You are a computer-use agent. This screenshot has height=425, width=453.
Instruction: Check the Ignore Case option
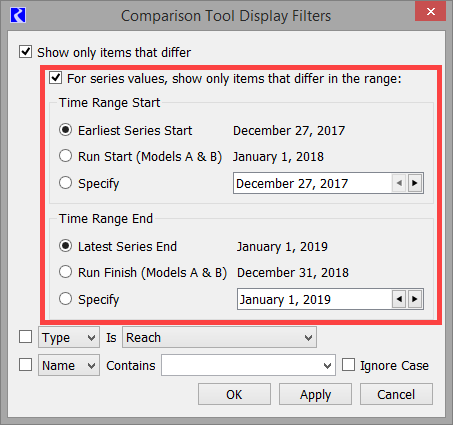point(349,365)
